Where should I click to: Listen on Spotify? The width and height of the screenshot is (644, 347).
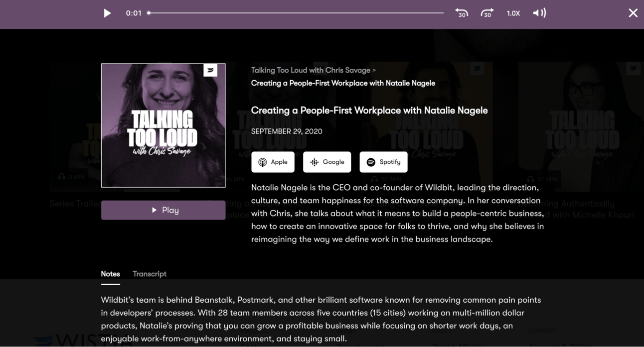[383, 162]
